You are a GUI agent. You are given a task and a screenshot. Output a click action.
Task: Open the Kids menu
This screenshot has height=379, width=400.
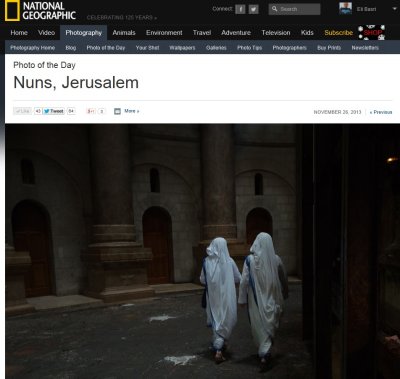(x=307, y=33)
